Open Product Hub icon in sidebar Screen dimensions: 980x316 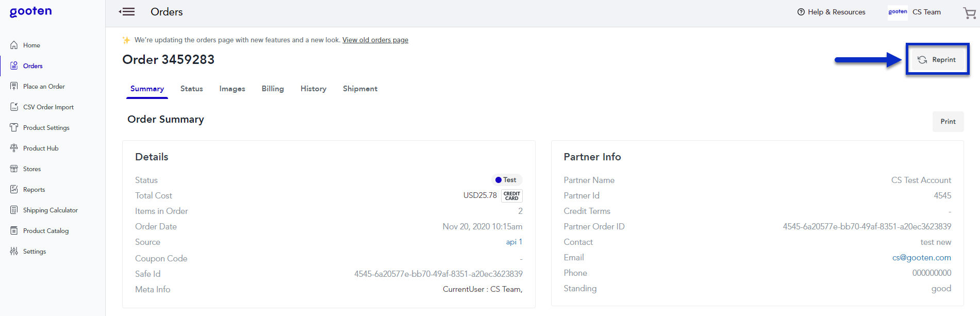[14, 148]
